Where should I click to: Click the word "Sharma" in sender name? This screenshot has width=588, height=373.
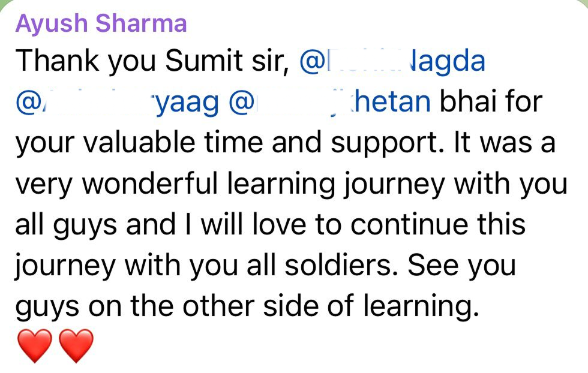(x=141, y=23)
